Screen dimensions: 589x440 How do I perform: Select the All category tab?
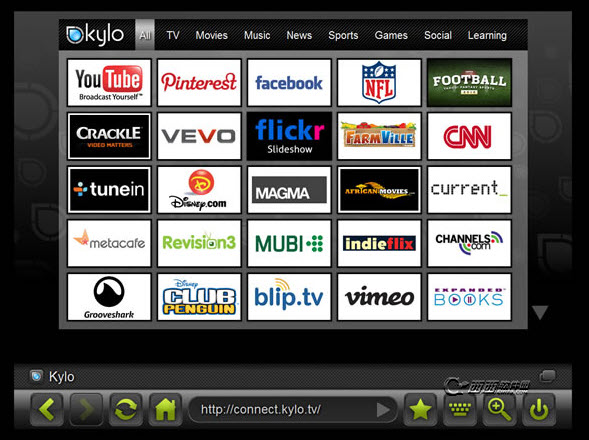[x=145, y=35]
